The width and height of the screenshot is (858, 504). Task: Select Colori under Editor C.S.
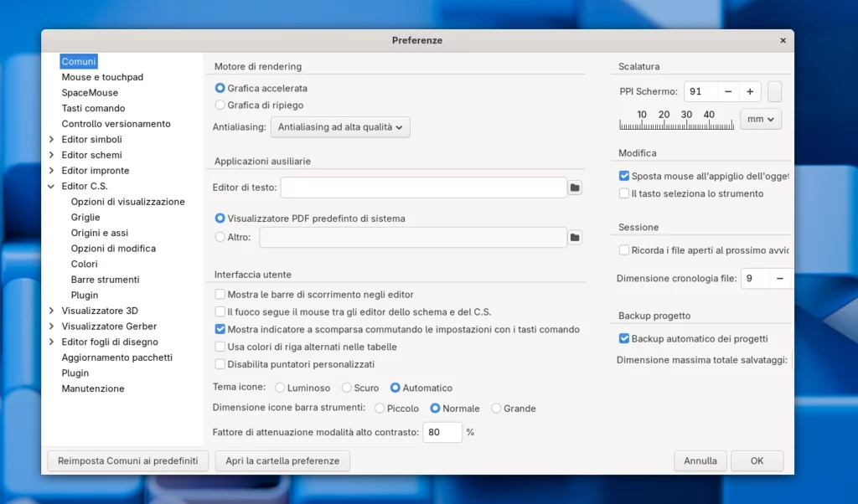(84, 264)
